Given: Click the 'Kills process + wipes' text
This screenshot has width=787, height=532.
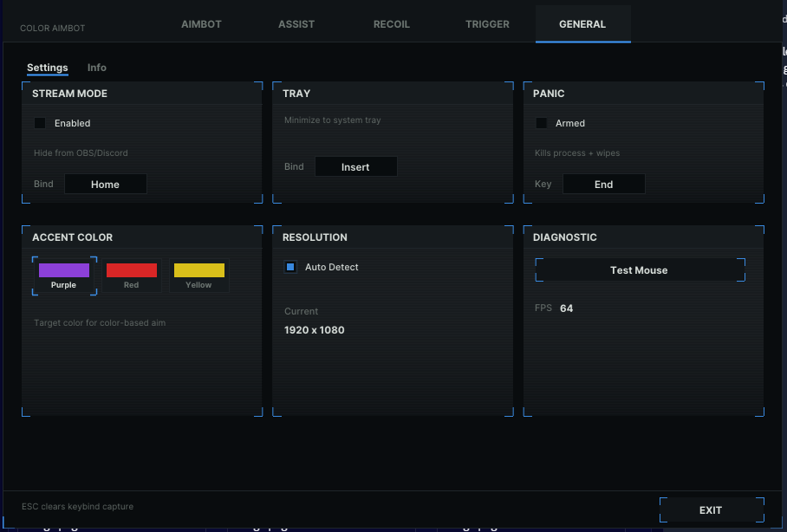Looking at the screenshot, I should [577, 153].
